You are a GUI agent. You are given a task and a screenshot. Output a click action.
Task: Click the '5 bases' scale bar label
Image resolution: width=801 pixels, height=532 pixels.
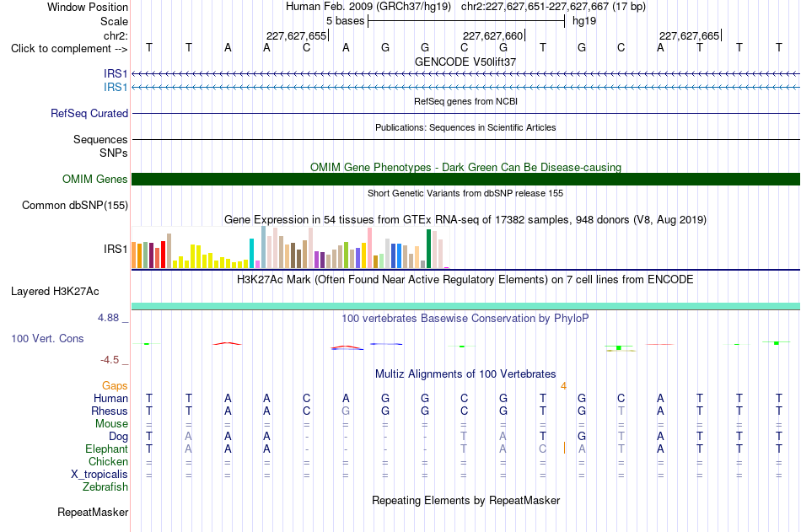coord(346,21)
